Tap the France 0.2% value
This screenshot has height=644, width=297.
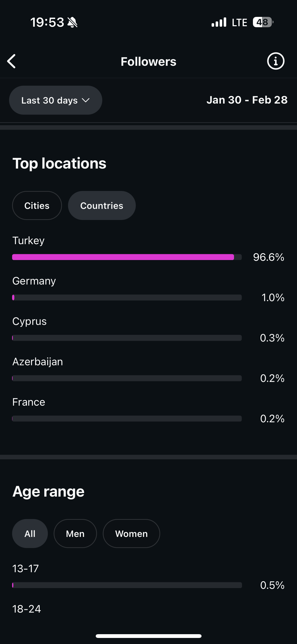click(272, 419)
